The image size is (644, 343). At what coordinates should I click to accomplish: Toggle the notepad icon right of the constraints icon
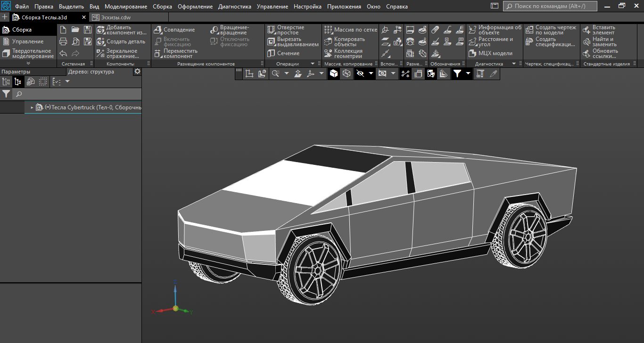click(x=418, y=73)
